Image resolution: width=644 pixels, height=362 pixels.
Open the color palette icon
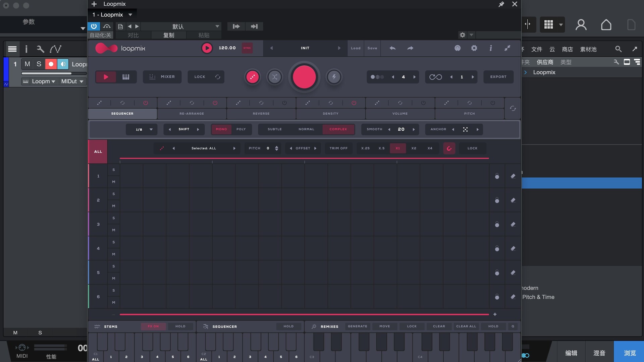[x=458, y=48]
